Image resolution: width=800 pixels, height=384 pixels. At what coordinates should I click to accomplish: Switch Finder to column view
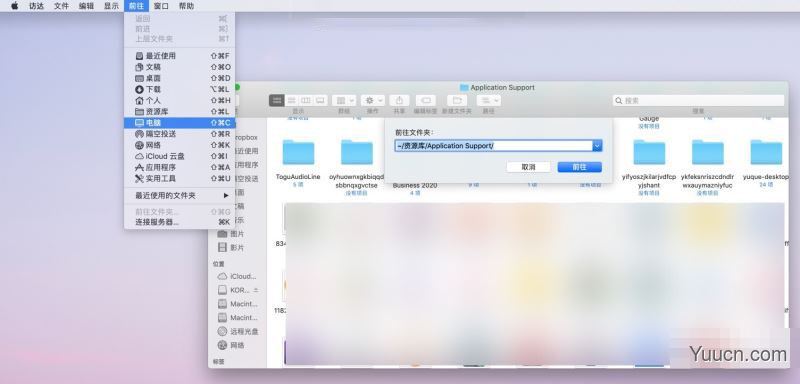tap(306, 100)
